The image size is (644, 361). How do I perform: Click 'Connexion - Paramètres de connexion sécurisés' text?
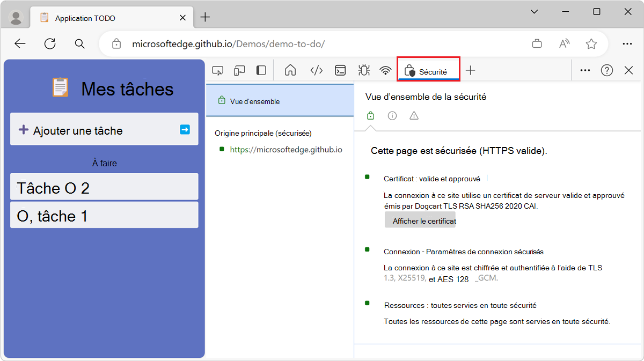(x=464, y=252)
